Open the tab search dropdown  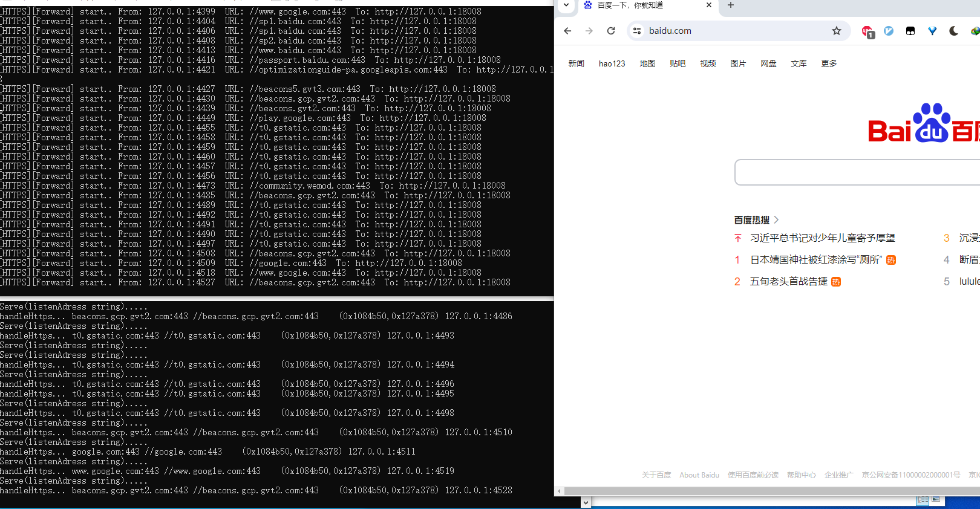[566, 5]
